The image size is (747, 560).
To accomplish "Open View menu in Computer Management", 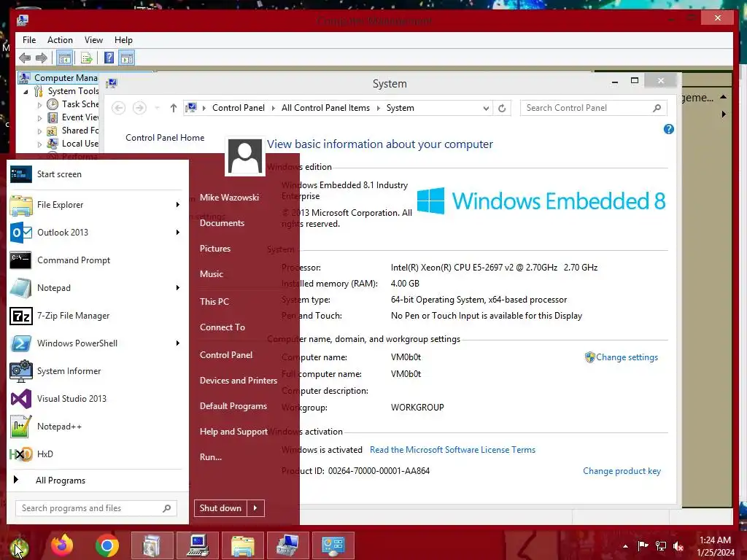I will click(93, 40).
